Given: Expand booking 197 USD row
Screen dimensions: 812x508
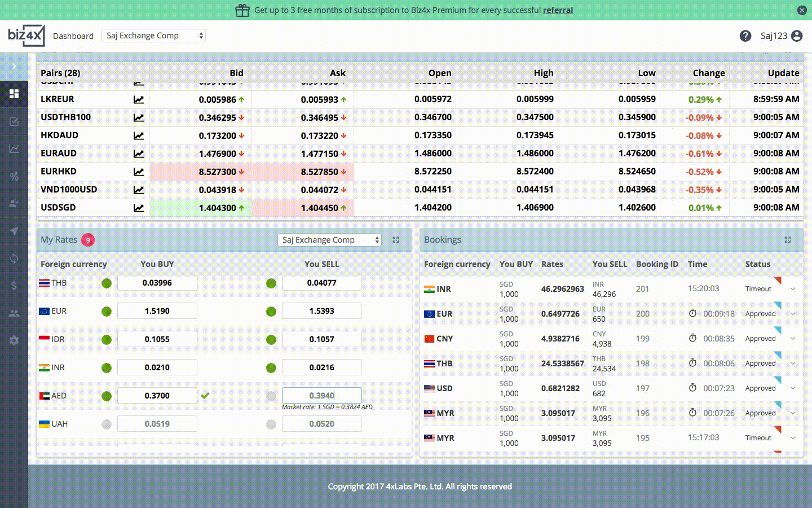Looking at the screenshot, I should point(793,388).
